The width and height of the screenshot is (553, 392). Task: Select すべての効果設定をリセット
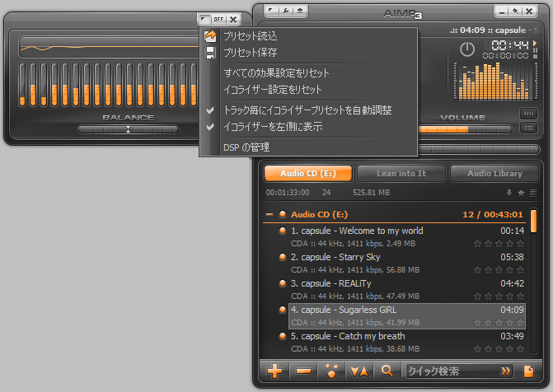pos(308,73)
